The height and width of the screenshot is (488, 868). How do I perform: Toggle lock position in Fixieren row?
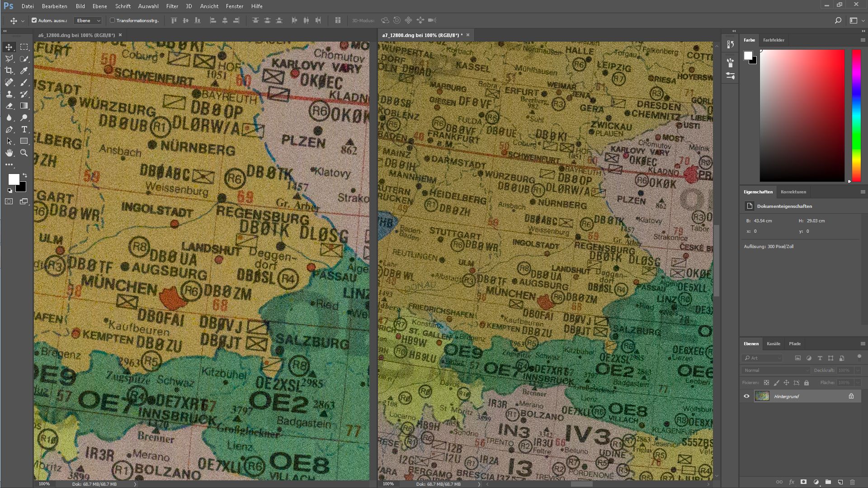coord(786,383)
